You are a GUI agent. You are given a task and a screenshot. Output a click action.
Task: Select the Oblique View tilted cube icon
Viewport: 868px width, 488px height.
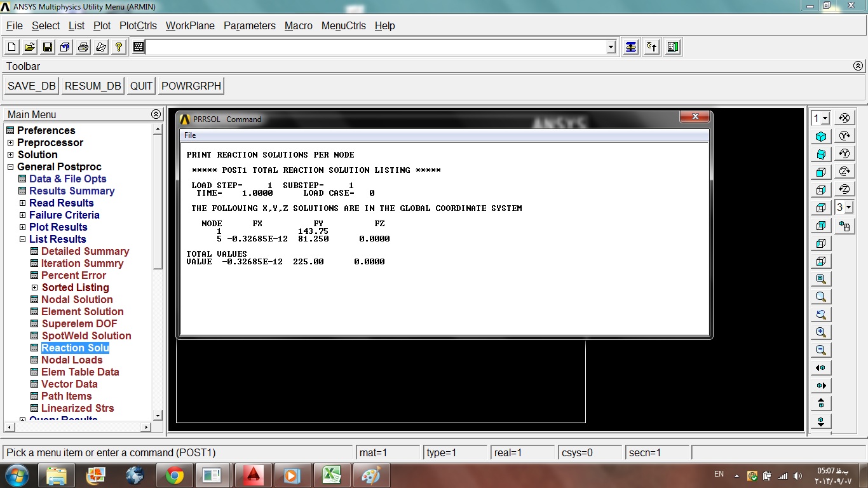pos(821,154)
